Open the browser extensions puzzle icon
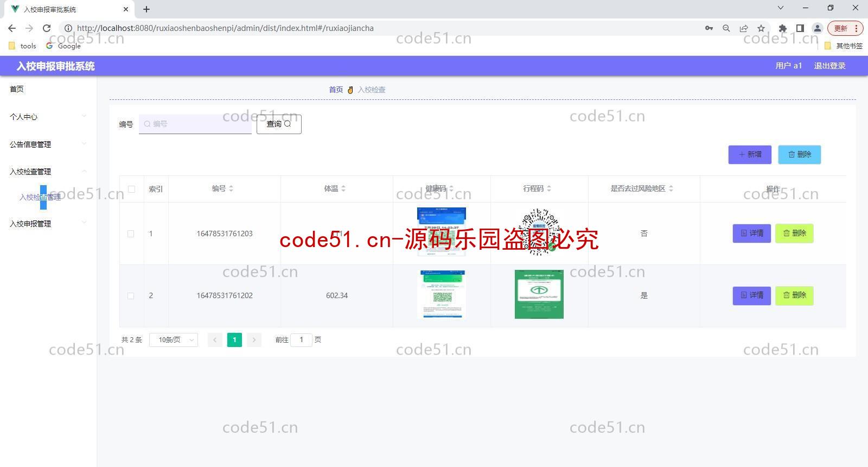This screenshot has height=467, width=868. [x=782, y=28]
